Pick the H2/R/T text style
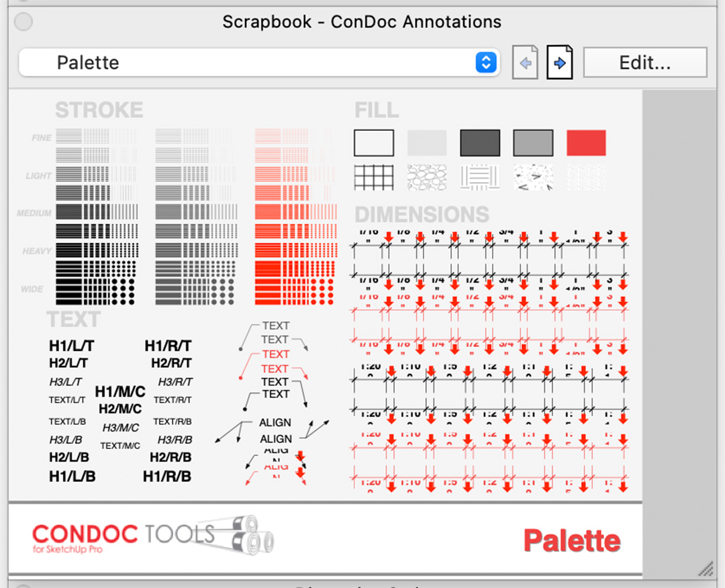The height and width of the screenshot is (588, 725). click(x=172, y=363)
